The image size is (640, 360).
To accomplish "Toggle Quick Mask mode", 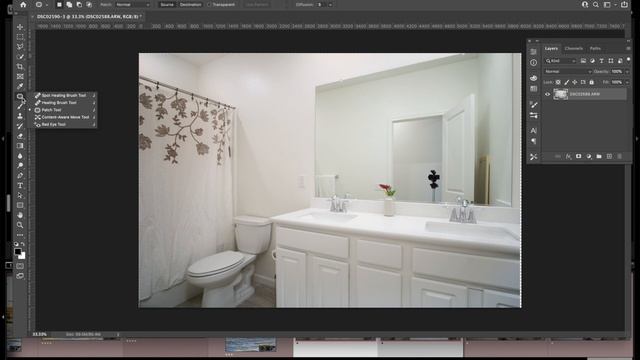I will [x=20, y=266].
